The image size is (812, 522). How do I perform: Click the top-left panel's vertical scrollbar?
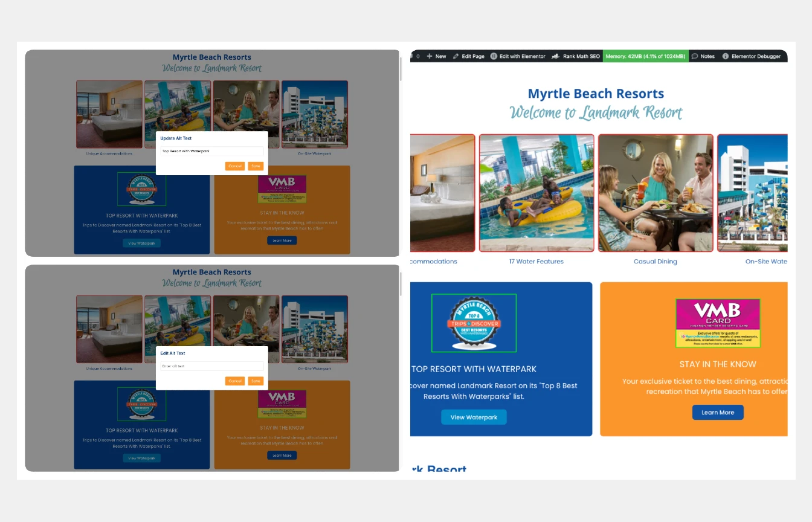[401, 69]
